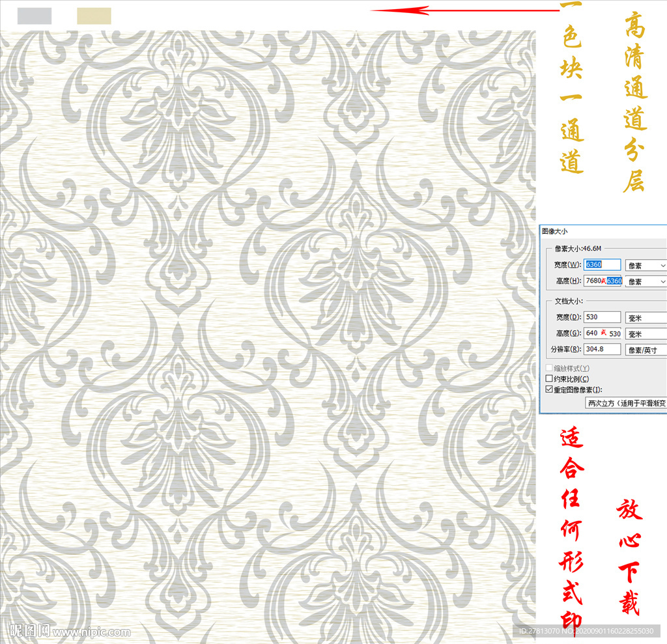Open the 两次立方 resampling method dropdown

[626, 403]
